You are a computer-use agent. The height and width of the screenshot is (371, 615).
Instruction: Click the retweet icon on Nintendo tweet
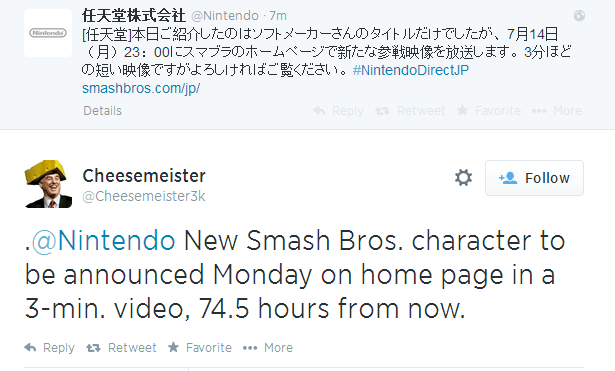point(382,111)
